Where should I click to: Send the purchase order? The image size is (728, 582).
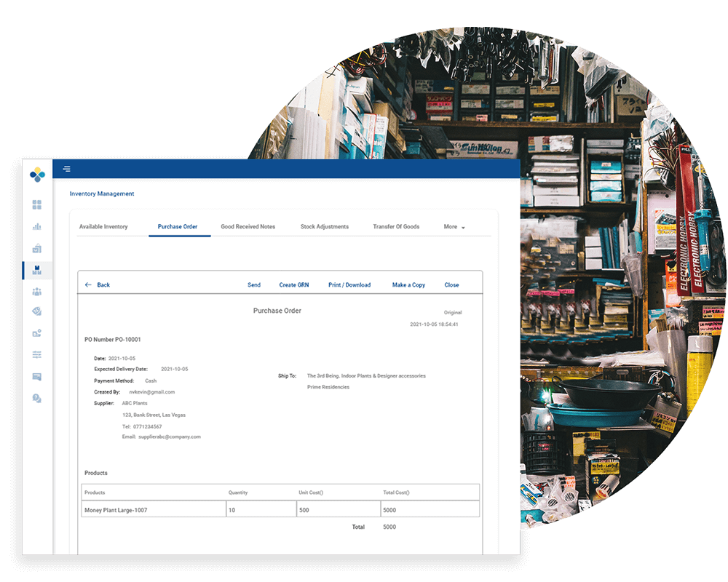254,285
